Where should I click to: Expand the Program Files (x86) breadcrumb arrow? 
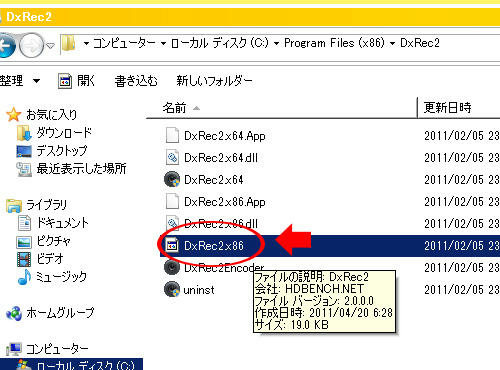point(392,43)
